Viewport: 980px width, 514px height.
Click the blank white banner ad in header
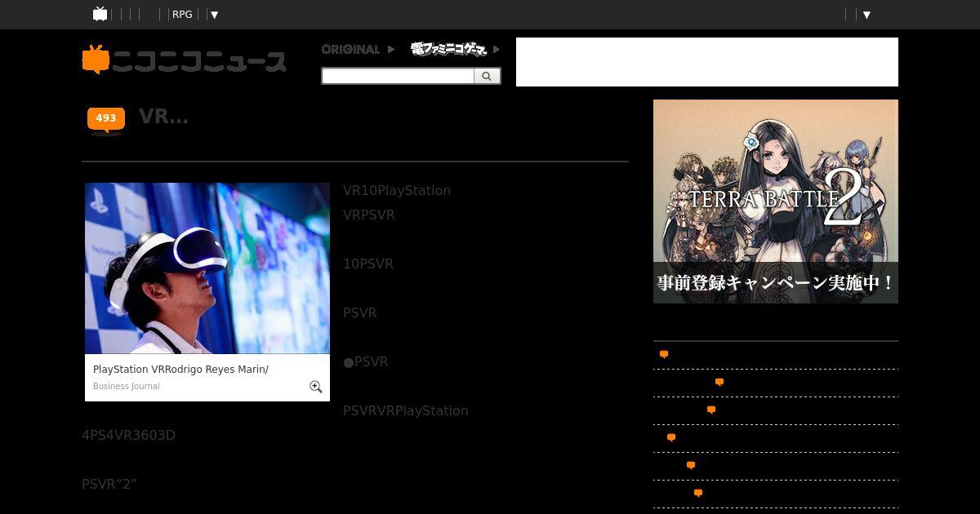pyautogui.click(x=707, y=62)
